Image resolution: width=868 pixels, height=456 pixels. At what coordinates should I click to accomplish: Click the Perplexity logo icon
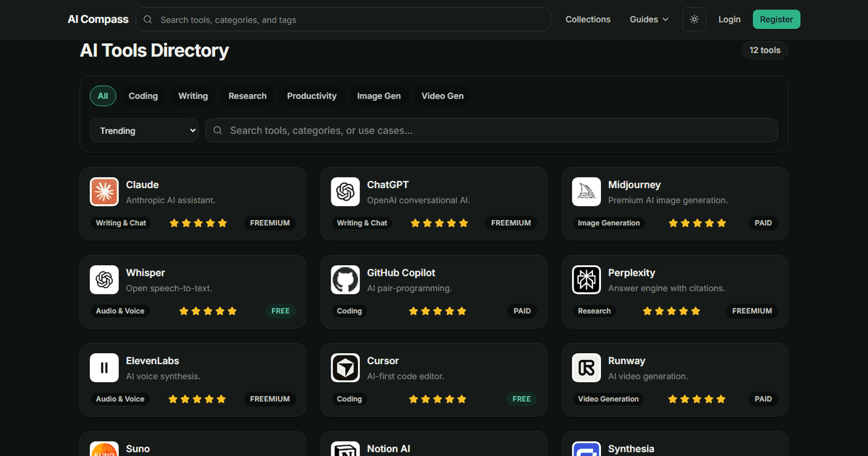click(x=587, y=280)
